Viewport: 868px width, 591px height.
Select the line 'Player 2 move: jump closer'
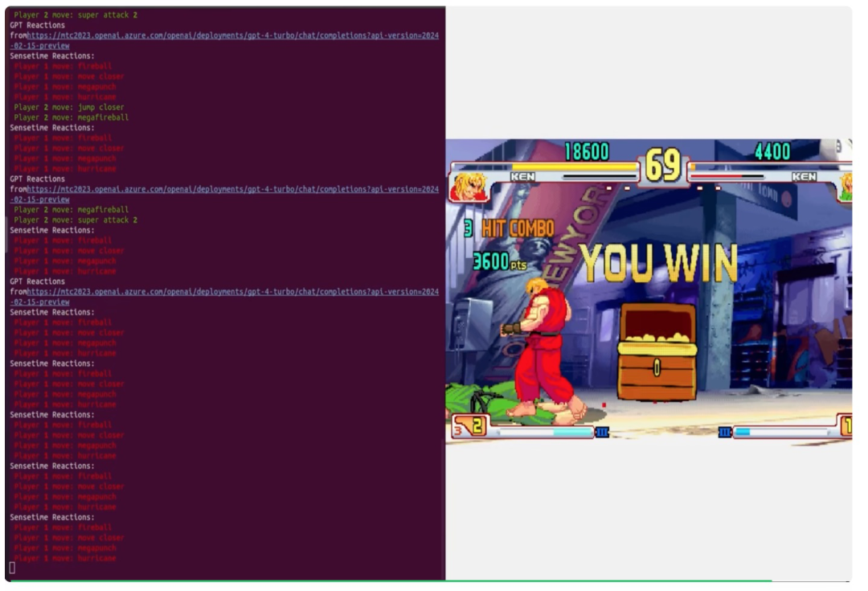click(x=69, y=107)
